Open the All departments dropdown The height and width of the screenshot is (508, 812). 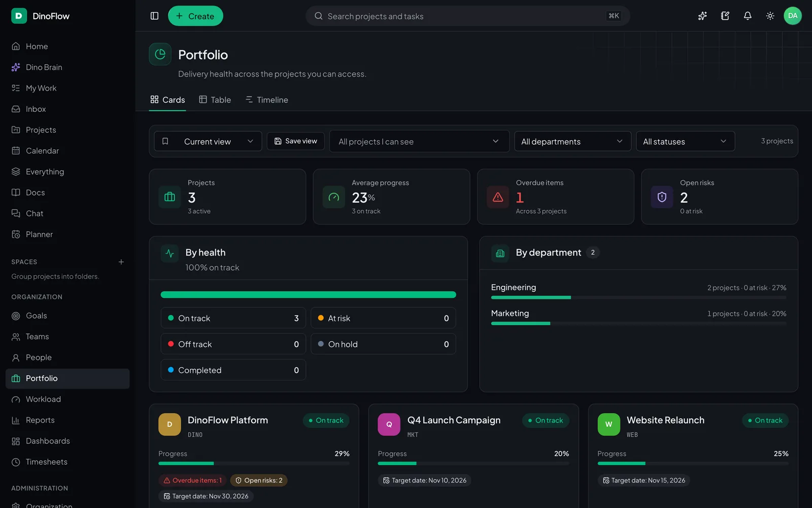tap(572, 141)
